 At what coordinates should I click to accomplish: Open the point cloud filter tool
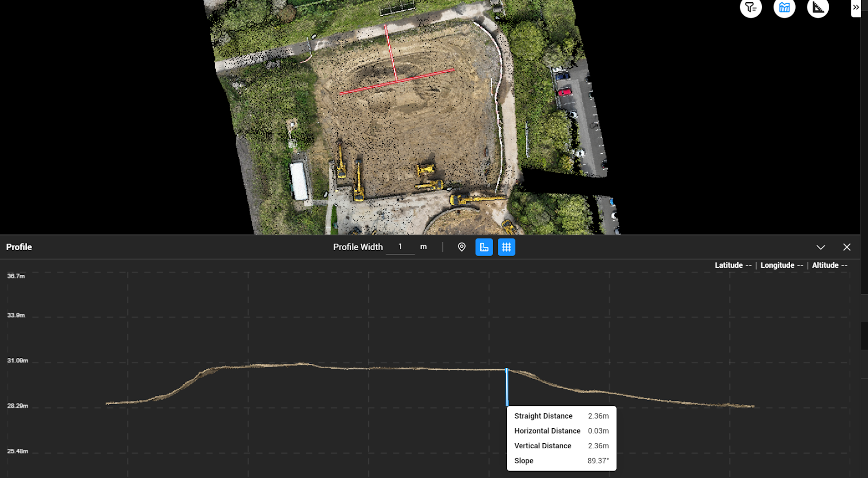coord(750,8)
